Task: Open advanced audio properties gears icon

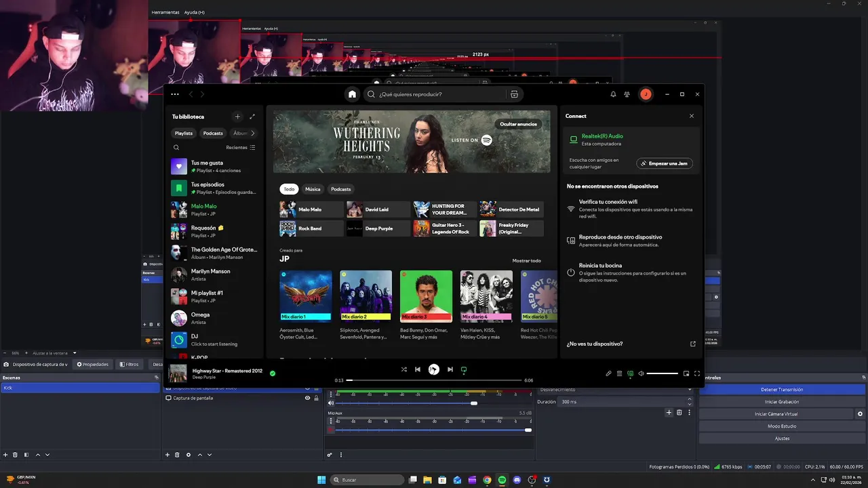Action: click(x=330, y=455)
